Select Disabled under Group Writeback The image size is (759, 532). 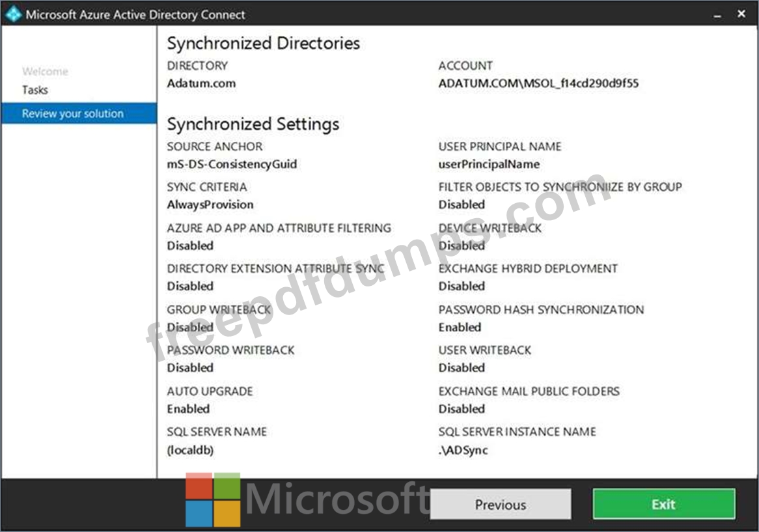click(x=190, y=328)
